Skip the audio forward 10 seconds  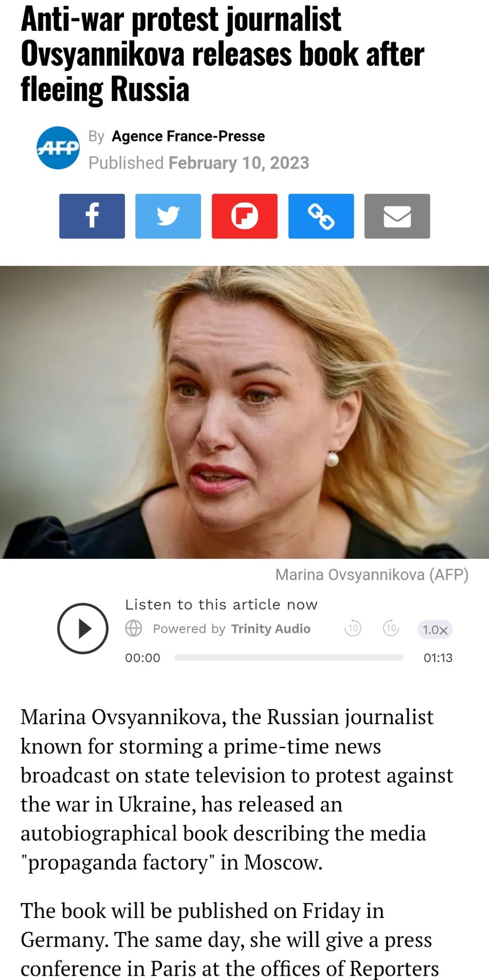point(391,628)
